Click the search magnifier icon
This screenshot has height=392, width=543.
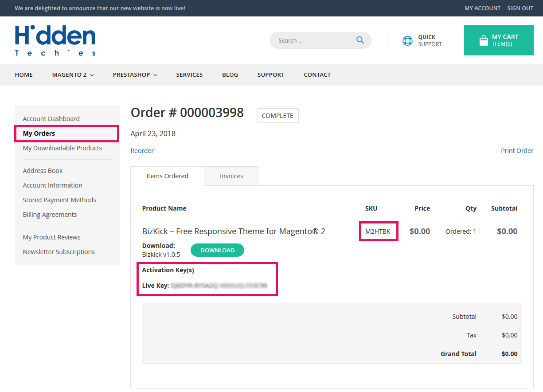click(x=360, y=40)
